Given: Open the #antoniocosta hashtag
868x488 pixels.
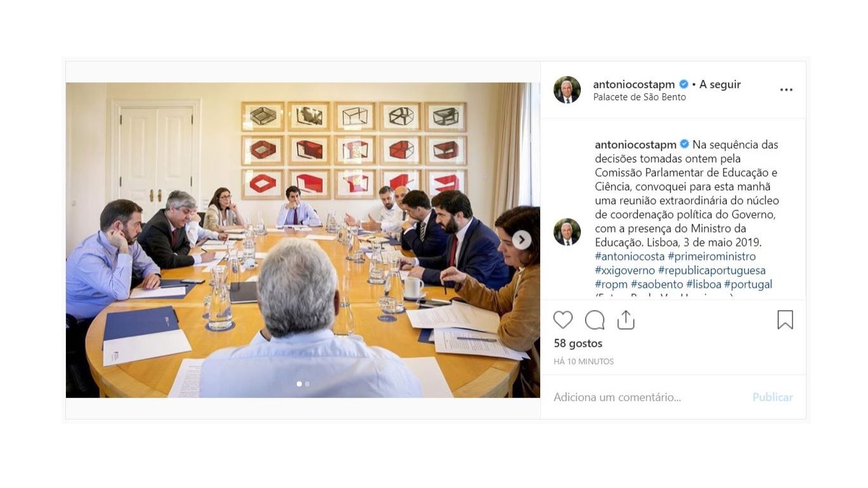Looking at the screenshot, I should pos(630,256).
